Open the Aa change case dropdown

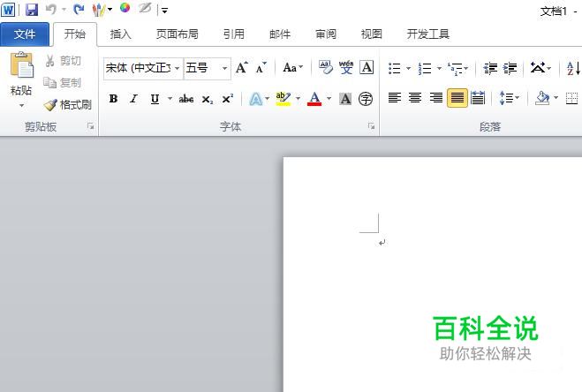(x=292, y=68)
